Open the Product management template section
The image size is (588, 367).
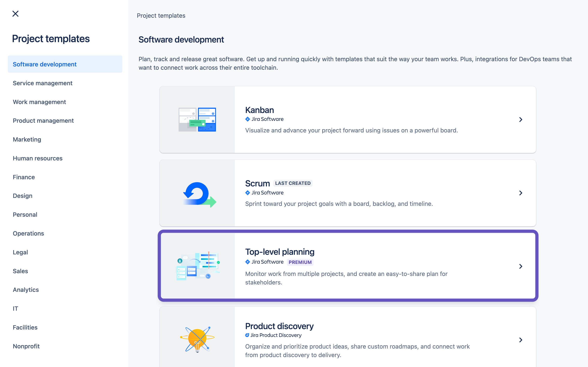pos(43,121)
